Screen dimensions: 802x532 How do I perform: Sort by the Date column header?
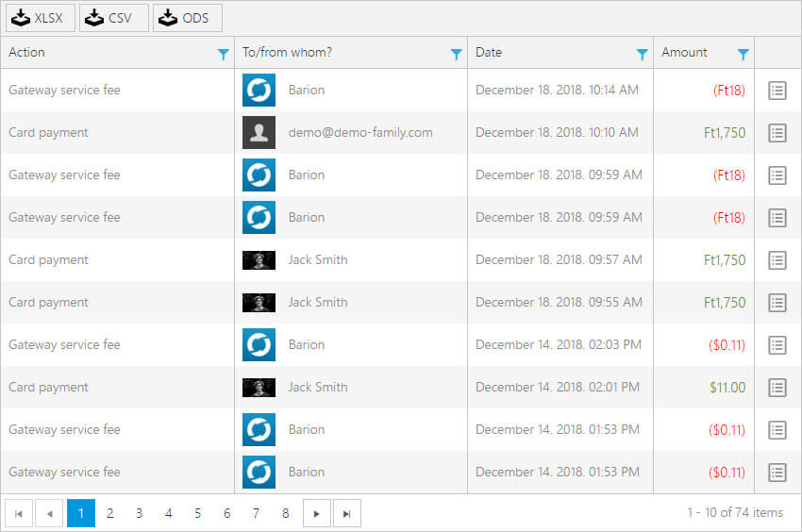point(489,53)
